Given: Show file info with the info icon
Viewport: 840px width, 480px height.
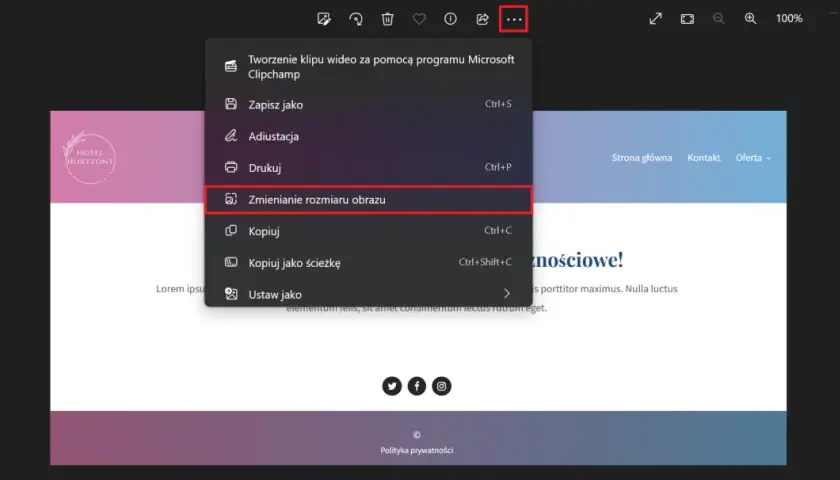Looking at the screenshot, I should (451, 19).
